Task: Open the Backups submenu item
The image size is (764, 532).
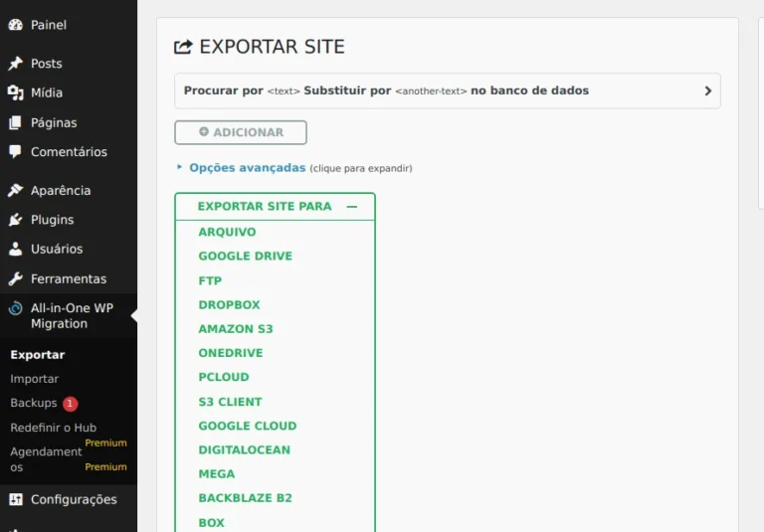Action: point(34,403)
